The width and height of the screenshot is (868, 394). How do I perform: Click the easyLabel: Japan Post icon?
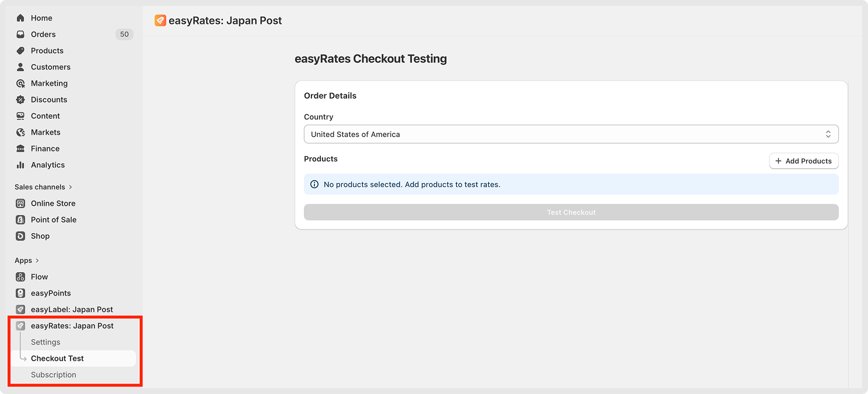20,309
